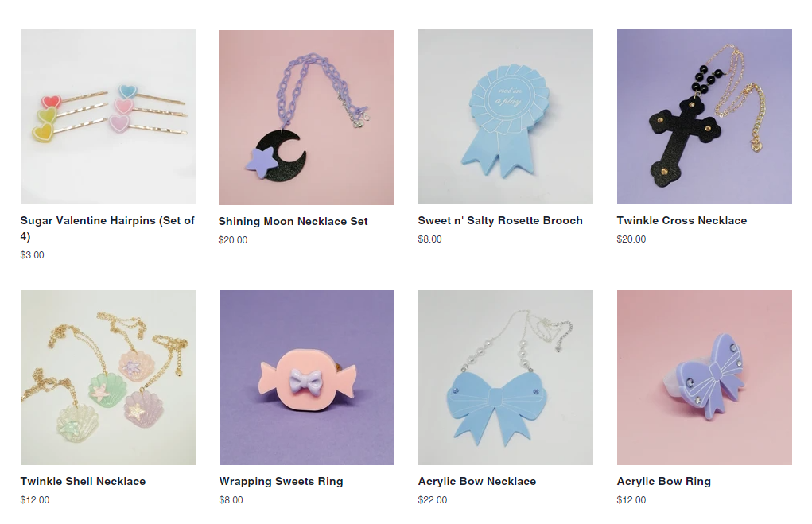This screenshot has height=524, width=812.
Task: Open the Twinkle Cross Necklace title link
Action: 682,220
